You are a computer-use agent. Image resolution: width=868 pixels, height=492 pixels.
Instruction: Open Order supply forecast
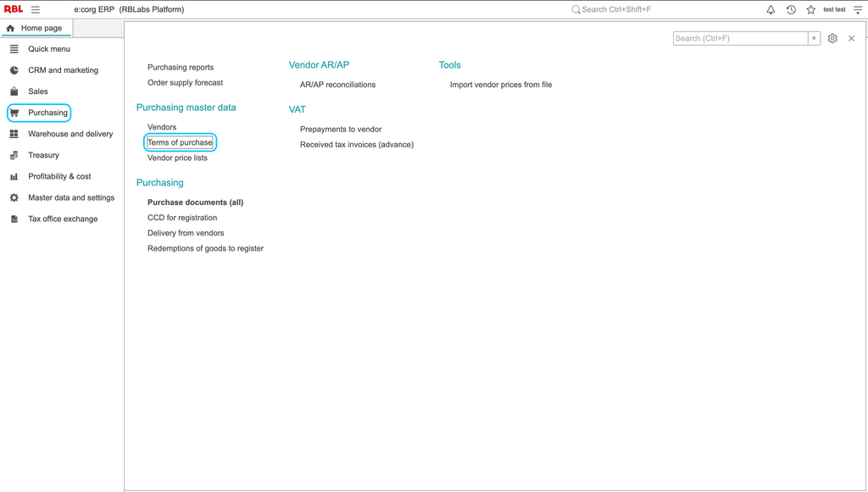coord(185,83)
